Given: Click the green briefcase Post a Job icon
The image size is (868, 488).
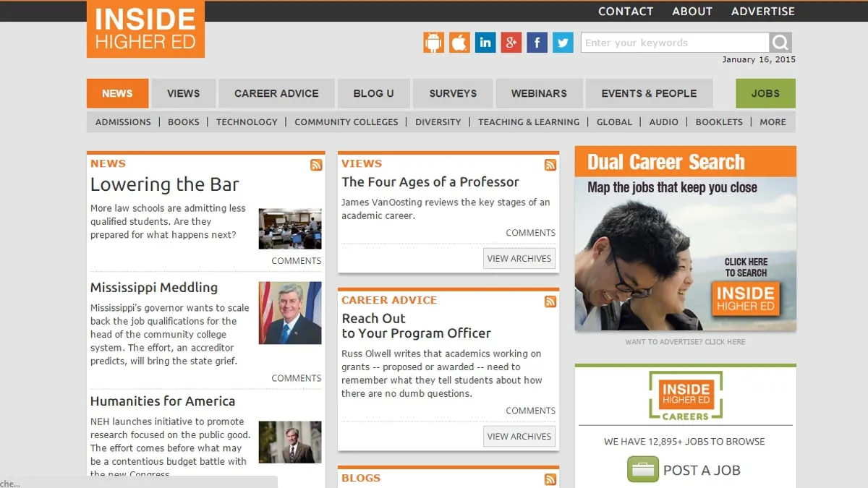Looking at the screenshot, I should coord(642,469).
